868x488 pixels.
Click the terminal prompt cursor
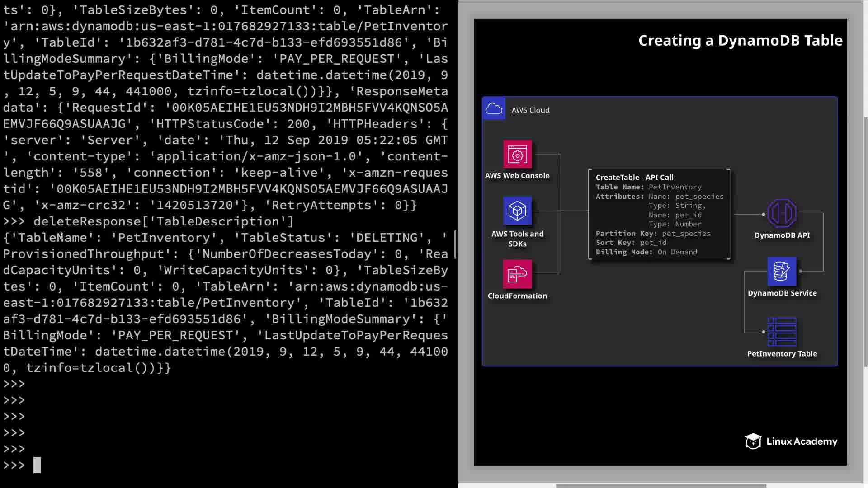click(37, 465)
